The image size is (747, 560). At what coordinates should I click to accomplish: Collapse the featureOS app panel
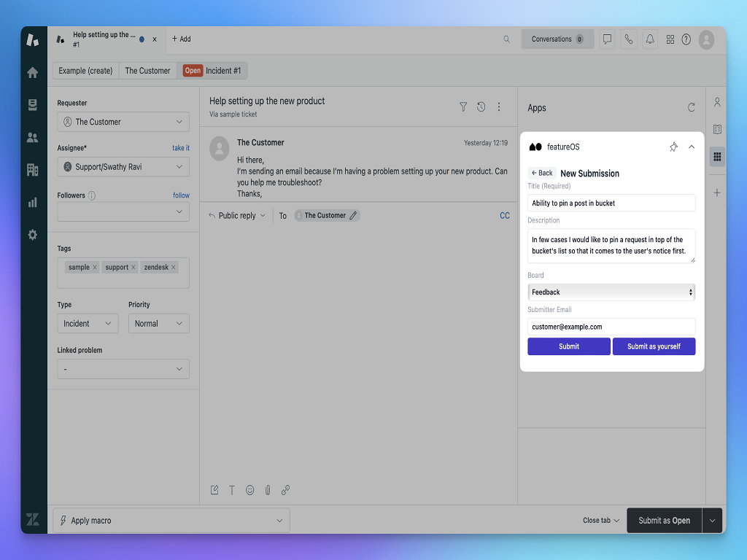pyautogui.click(x=692, y=147)
